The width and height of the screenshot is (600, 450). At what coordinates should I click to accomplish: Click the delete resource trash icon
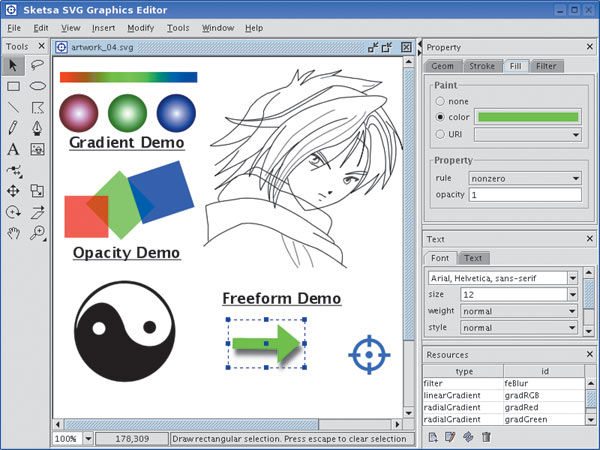click(486, 437)
